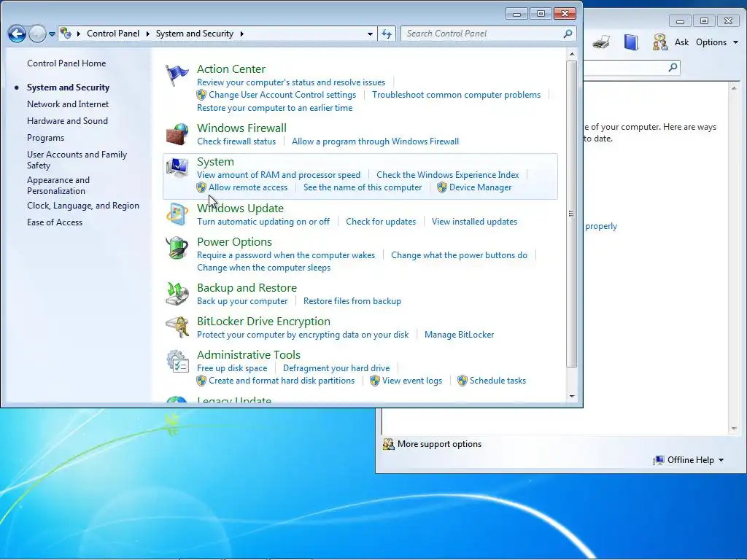Click Change User Account Control settings

point(282,95)
